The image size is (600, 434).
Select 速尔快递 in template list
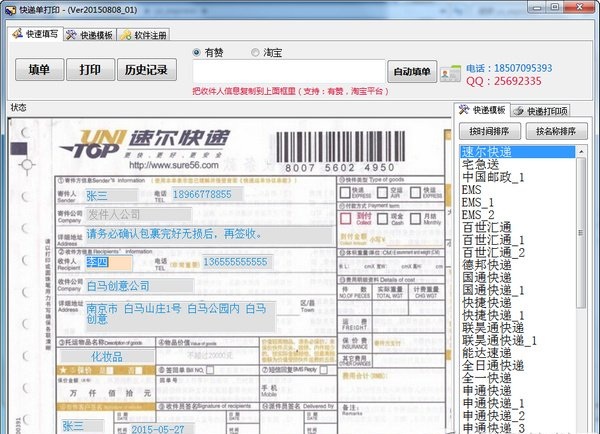(517, 152)
